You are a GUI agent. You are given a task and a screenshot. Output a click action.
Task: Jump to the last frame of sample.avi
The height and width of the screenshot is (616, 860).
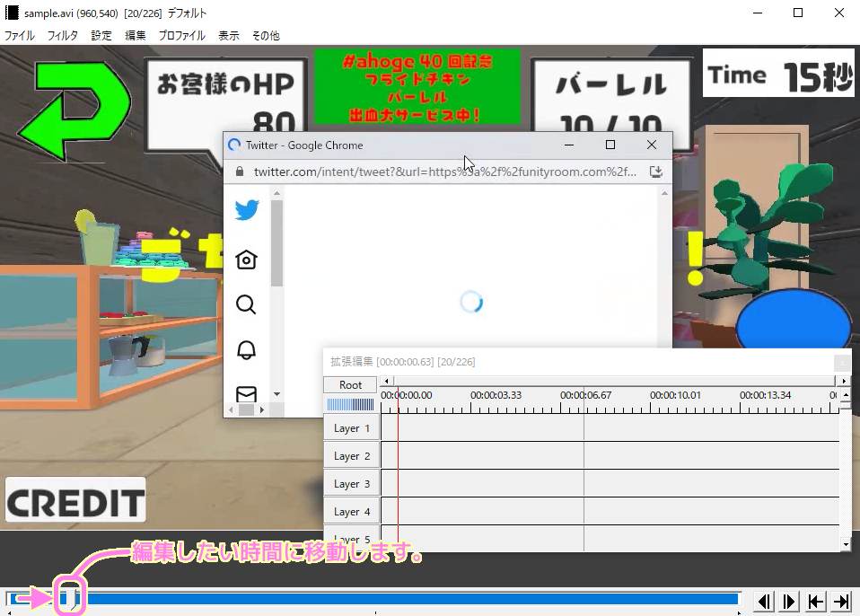tap(841, 601)
